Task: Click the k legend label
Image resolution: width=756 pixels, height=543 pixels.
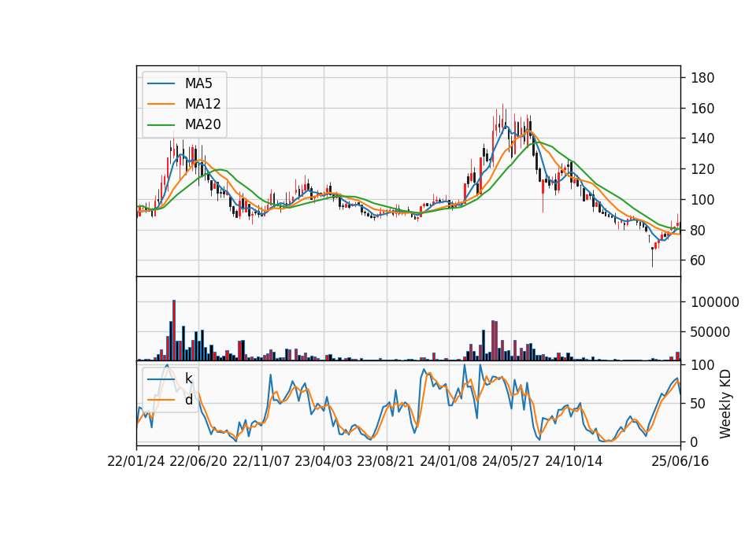Action: pos(188,379)
